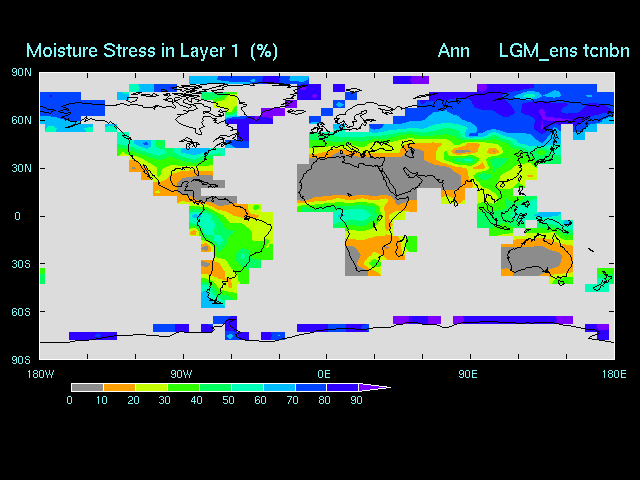Click the 0E longitude axis label

point(325,373)
